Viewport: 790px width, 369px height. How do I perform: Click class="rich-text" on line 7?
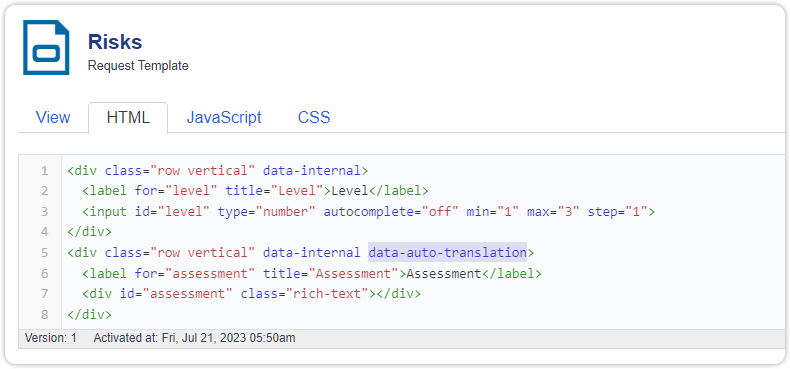pos(304,294)
